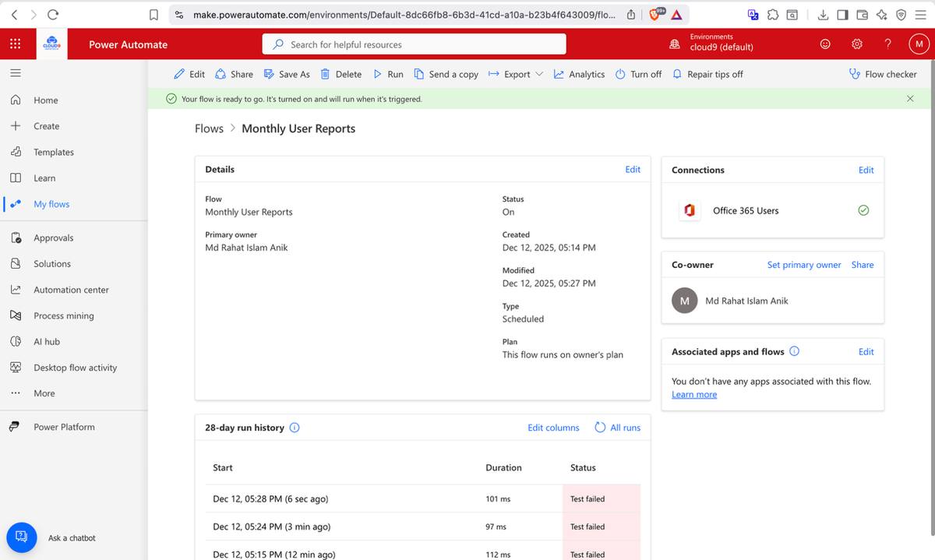
Task: Click the Learn more link
Action: pos(694,395)
